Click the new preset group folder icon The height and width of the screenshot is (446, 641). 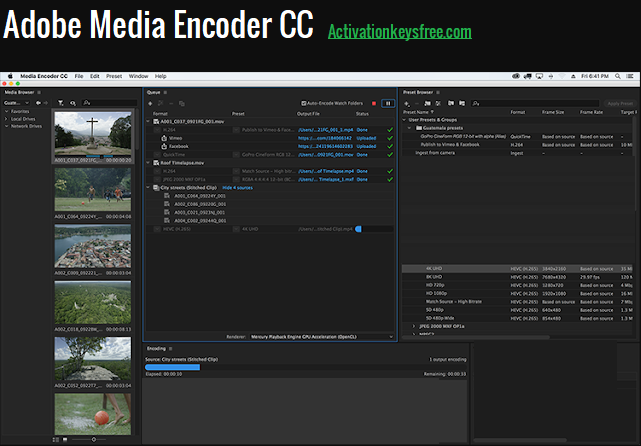(x=427, y=103)
